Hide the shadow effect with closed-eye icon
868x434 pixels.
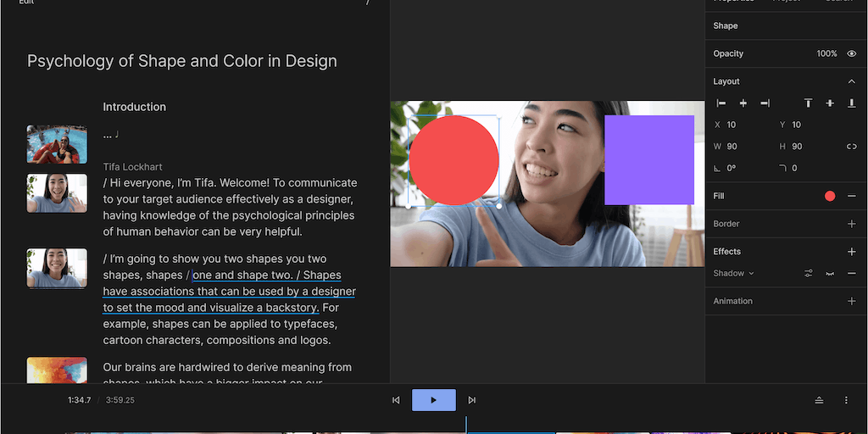tap(830, 274)
